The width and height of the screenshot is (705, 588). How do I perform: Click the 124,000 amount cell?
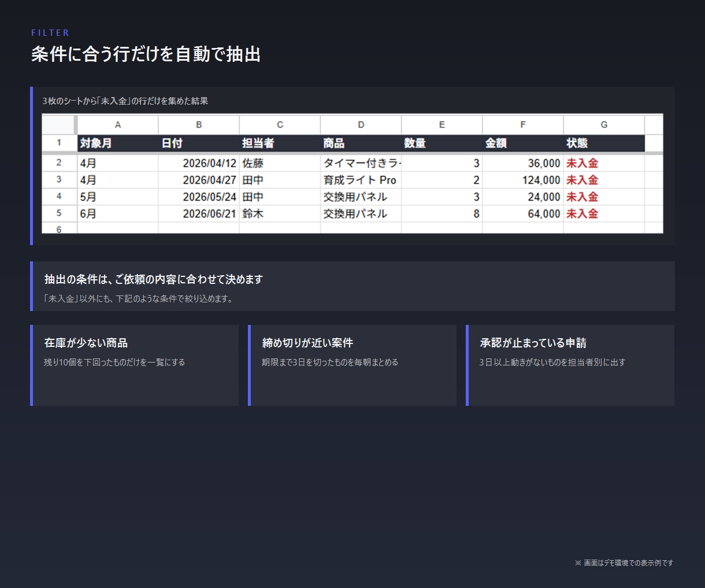click(x=523, y=180)
